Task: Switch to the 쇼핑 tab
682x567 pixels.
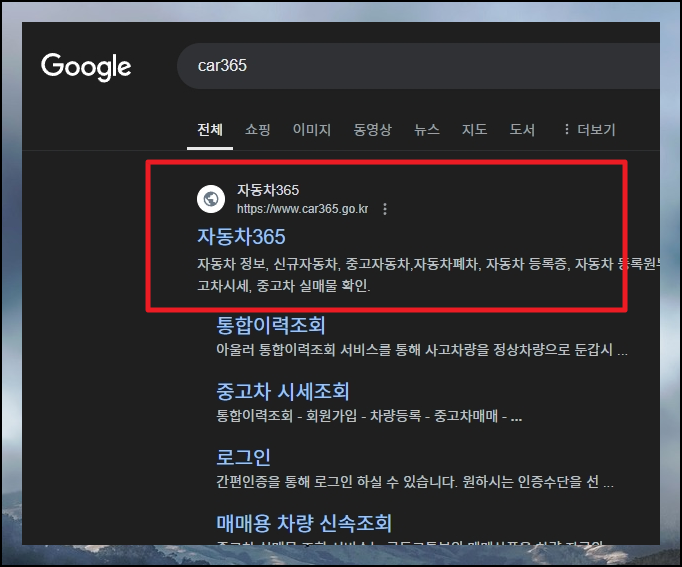Action: (258, 130)
